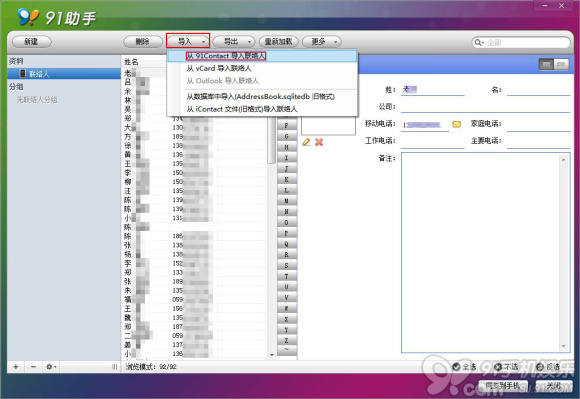Expand the 更多 more dropdown
The image size is (580, 399).
click(x=335, y=42)
